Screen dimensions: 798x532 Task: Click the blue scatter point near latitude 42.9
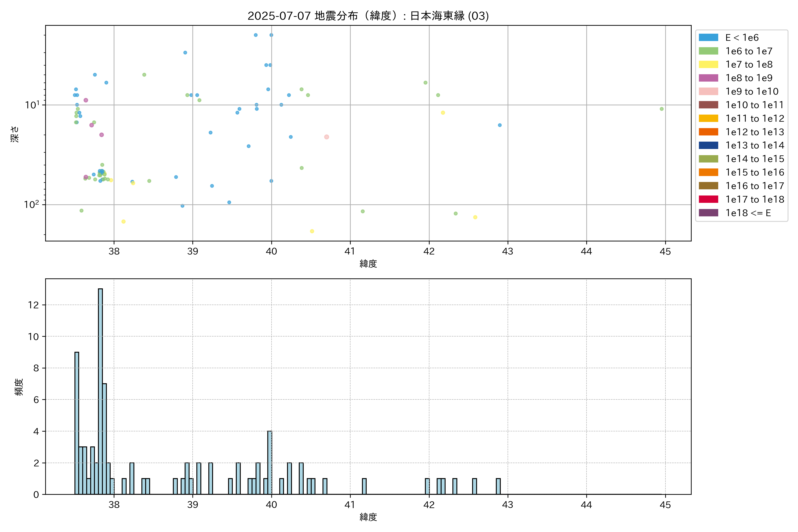[x=499, y=125]
